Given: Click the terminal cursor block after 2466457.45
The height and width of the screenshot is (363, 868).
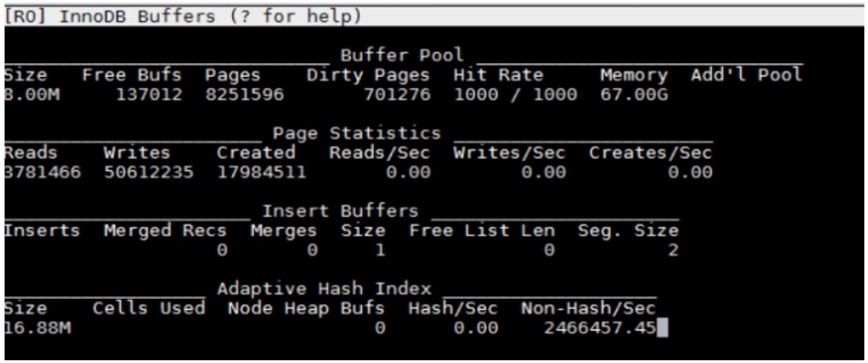Looking at the screenshot, I should (x=662, y=328).
